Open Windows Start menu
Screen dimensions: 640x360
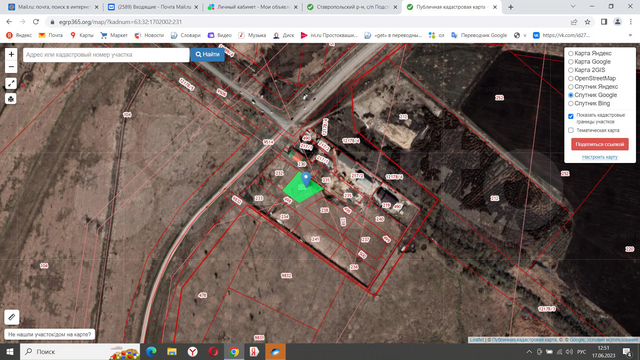pyautogui.click(x=10, y=351)
